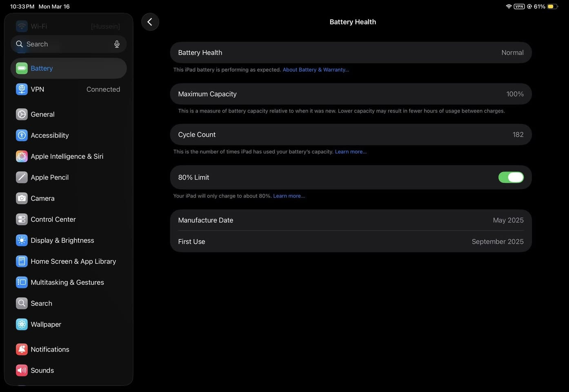
Task: Open Accessibility settings icon
Action: click(x=22, y=136)
